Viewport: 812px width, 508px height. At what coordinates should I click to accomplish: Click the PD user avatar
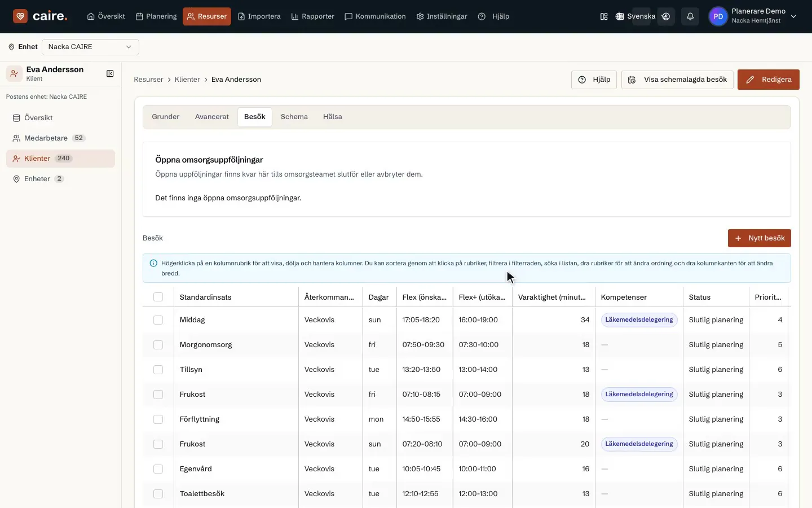(x=718, y=16)
